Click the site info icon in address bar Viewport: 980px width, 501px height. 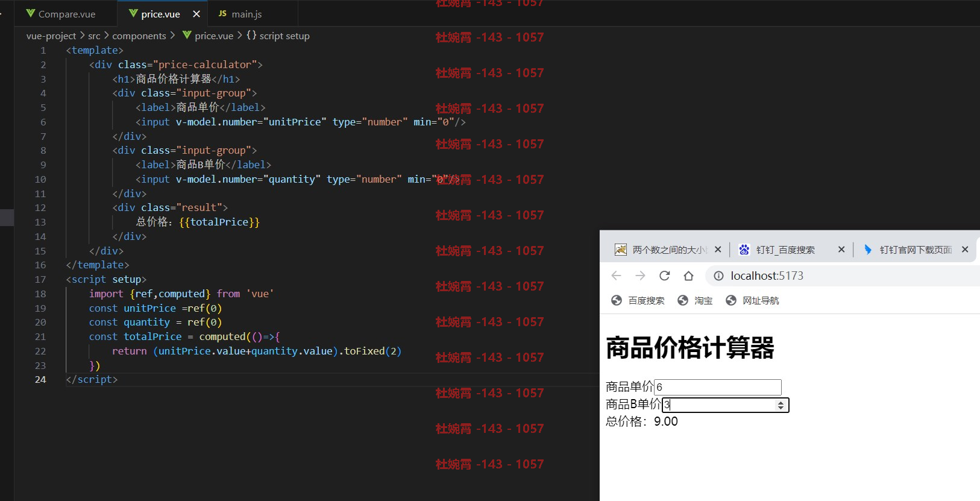tap(718, 276)
